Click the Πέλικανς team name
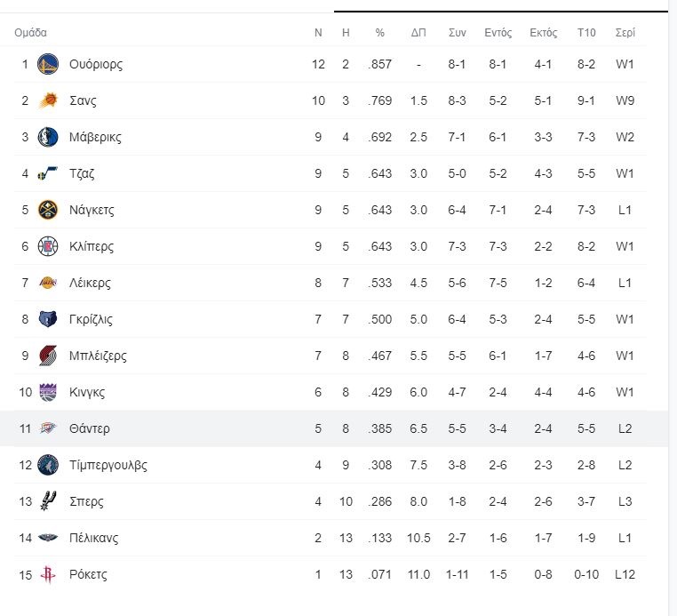Image resolution: width=677 pixels, height=616 pixels. coord(93,538)
